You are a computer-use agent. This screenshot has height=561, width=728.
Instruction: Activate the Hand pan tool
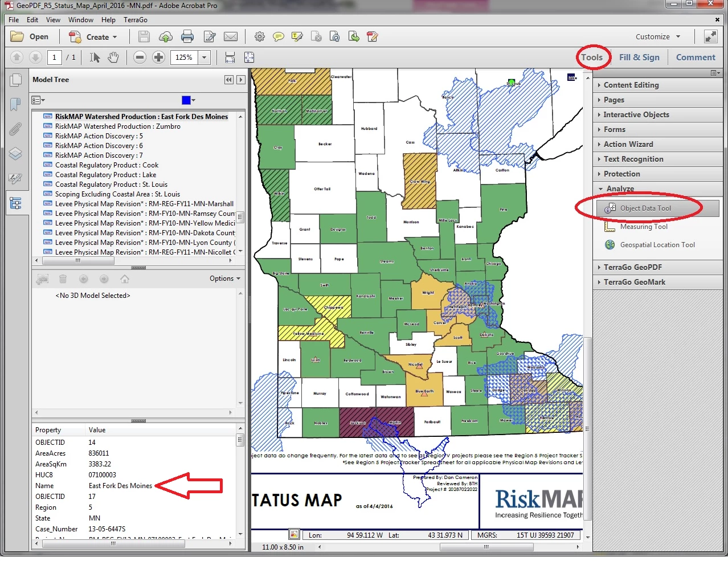pyautogui.click(x=113, y=58)
